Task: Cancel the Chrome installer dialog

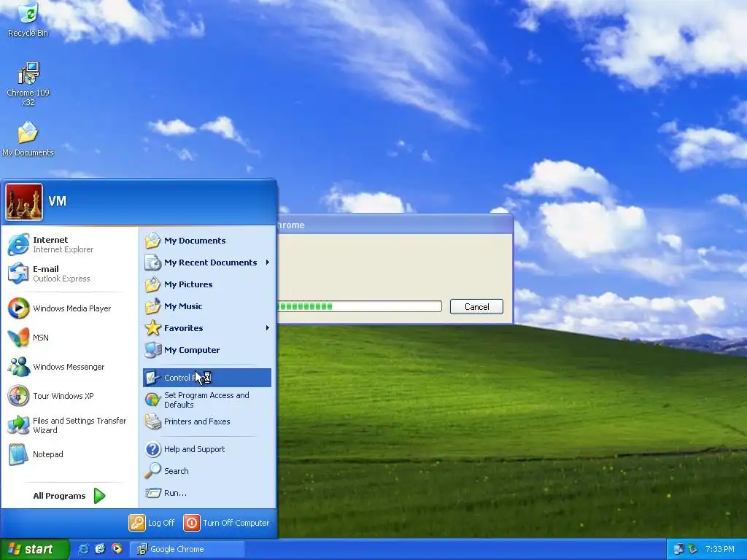Action: 476,307
